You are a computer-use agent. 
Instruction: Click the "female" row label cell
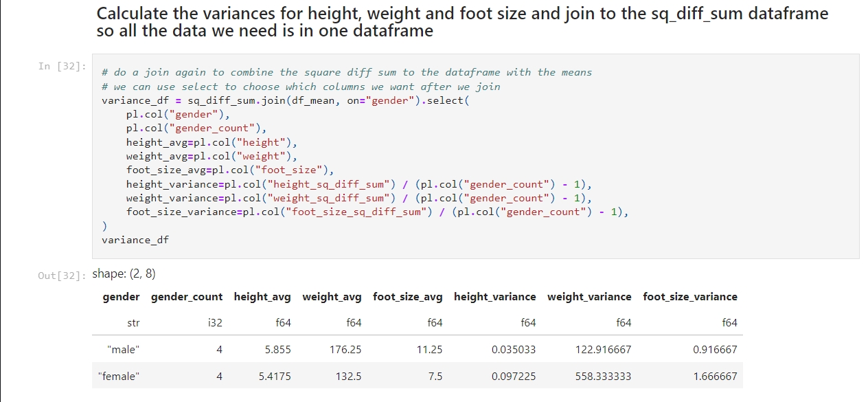click(x=119, y=377)
